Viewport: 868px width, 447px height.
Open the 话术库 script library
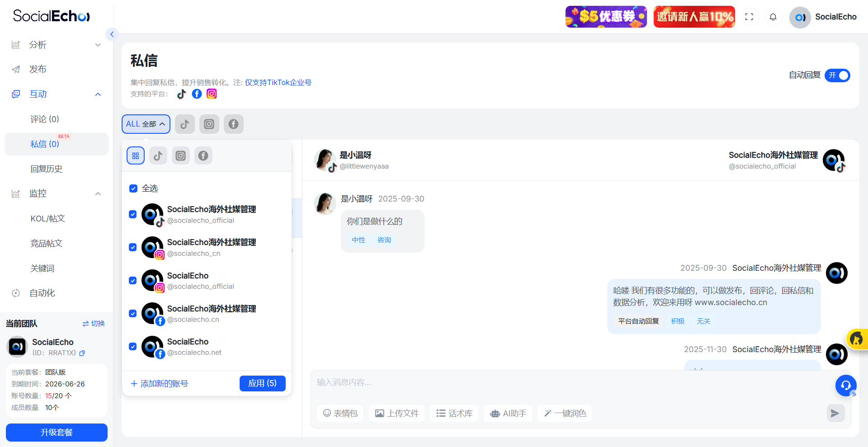(x=454, y=413)
